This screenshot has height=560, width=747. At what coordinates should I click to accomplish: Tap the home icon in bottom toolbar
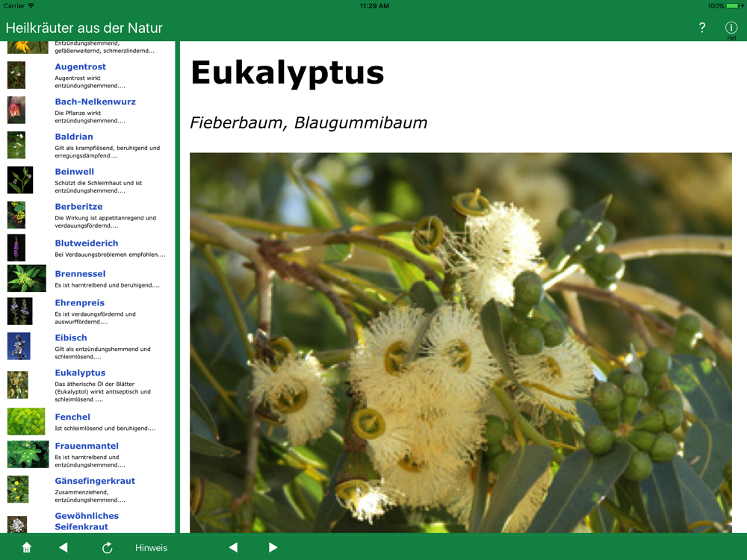[27, 547]
